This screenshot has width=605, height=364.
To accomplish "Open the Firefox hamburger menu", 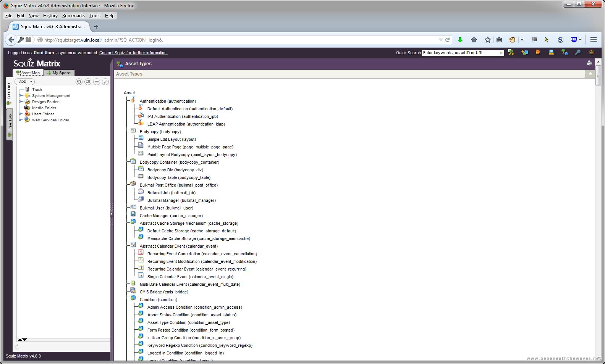I will [594, 40].
